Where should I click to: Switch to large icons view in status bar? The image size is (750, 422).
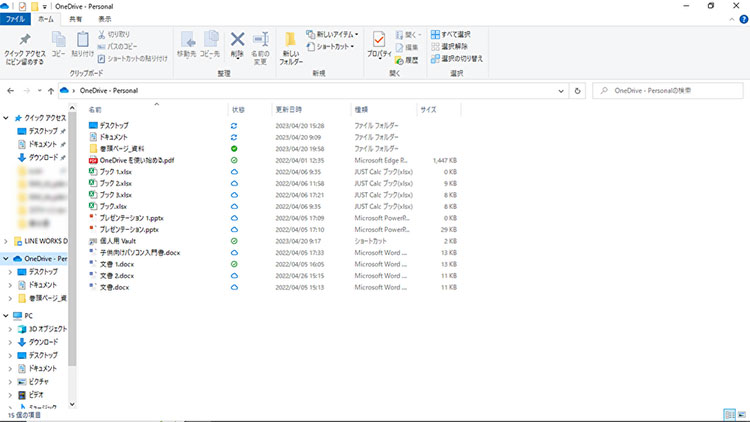tap(740, 414)
